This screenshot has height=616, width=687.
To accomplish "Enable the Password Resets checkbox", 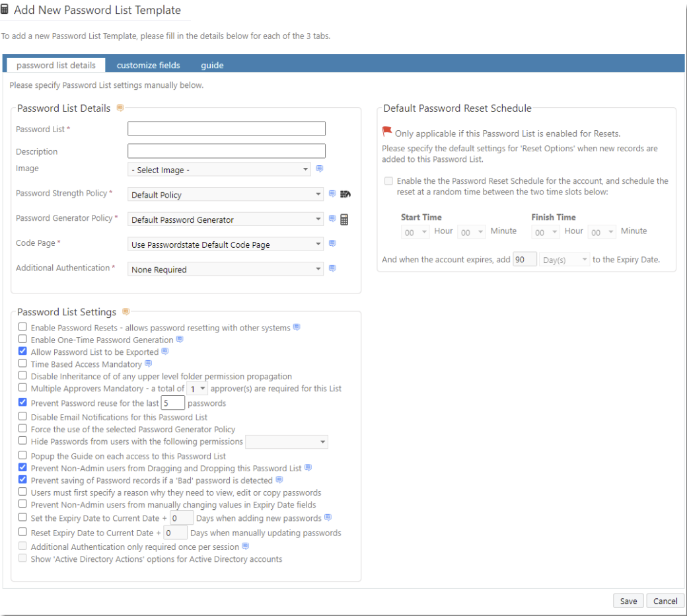I will (23, 328).
